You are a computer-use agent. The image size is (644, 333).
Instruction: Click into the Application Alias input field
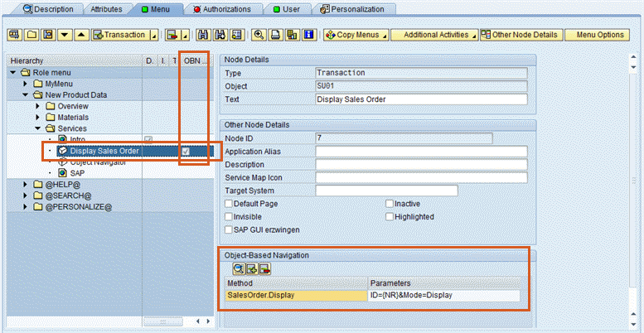pos(421,152)
